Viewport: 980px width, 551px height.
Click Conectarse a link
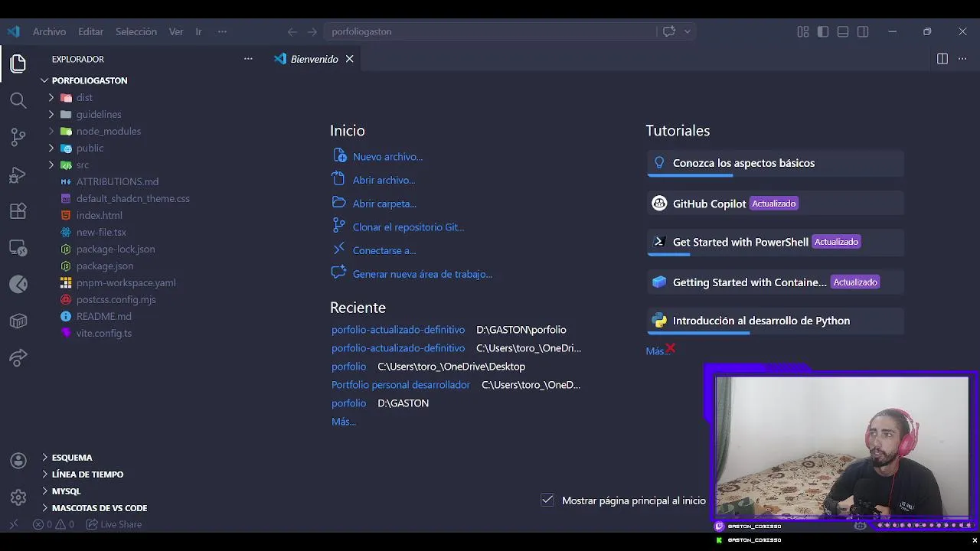pyautogui.click(x=384, y=250)
